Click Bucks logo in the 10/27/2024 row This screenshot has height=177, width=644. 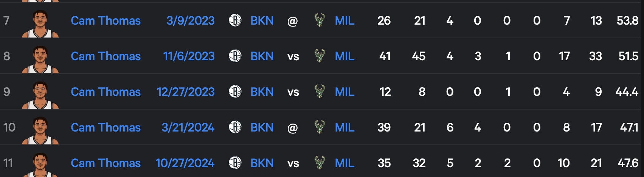click(320, 163)
